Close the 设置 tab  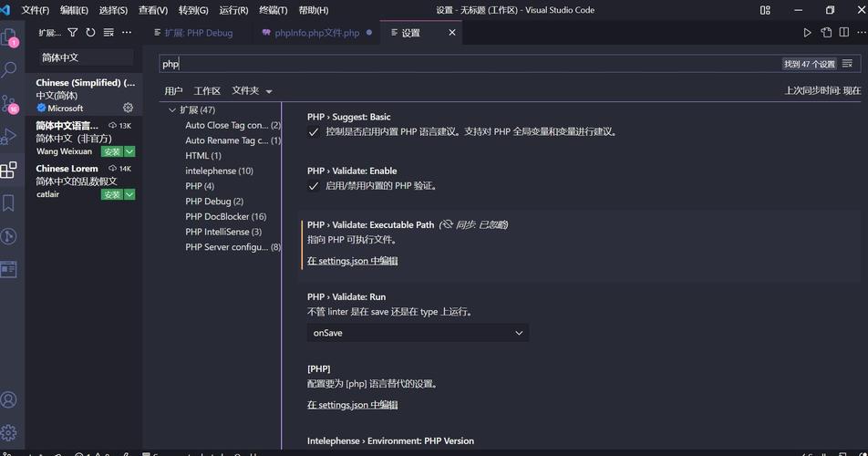[452, 33]
